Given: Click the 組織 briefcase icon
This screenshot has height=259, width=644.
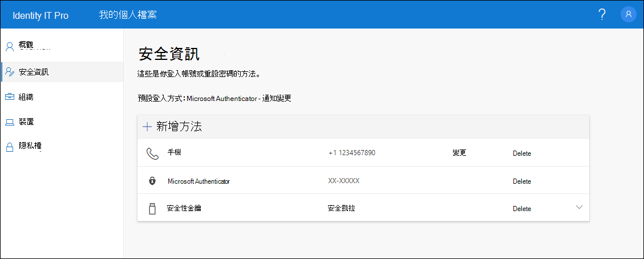Looking at the screenshot, I should 10,97.
